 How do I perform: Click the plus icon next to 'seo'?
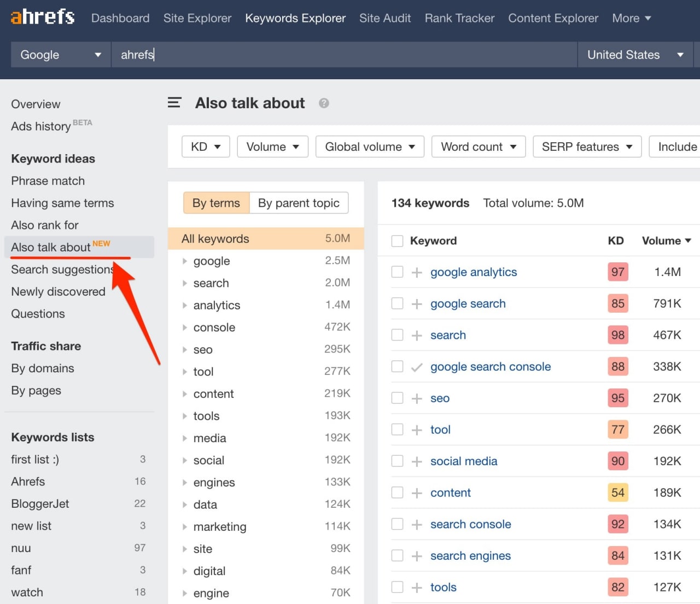click(417, 398)
